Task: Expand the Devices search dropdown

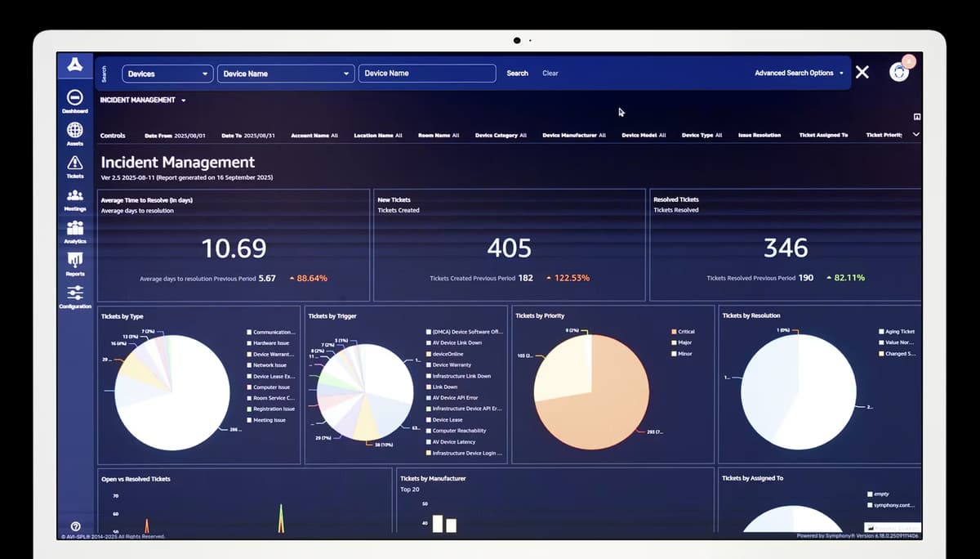Action: 168,74
